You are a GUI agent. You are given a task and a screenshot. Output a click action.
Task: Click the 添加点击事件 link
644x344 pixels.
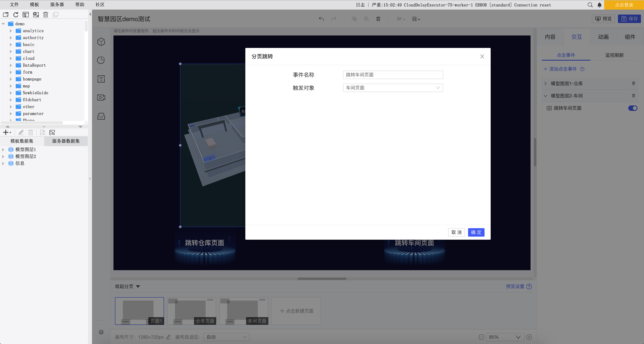[x=563, y=69]
